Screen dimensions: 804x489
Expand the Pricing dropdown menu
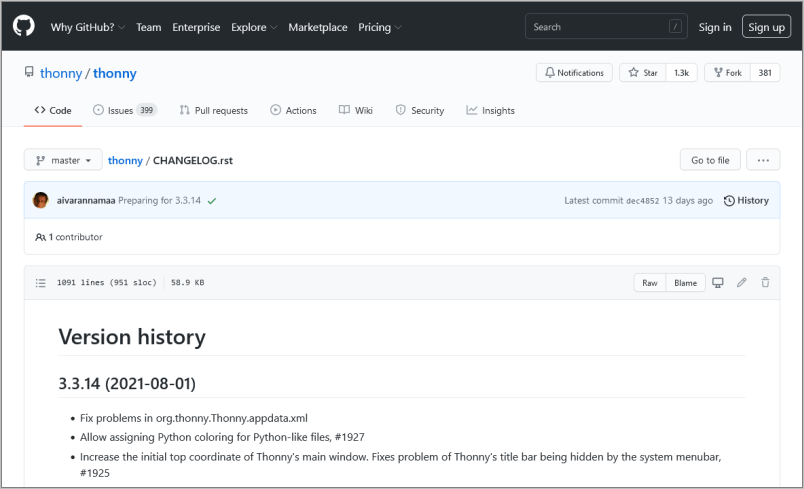(379, 27)
